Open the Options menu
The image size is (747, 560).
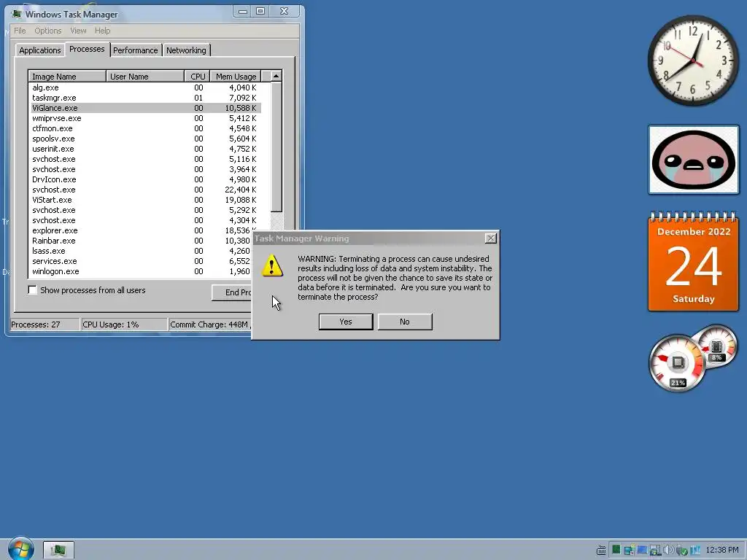click(x=47, y=31)
